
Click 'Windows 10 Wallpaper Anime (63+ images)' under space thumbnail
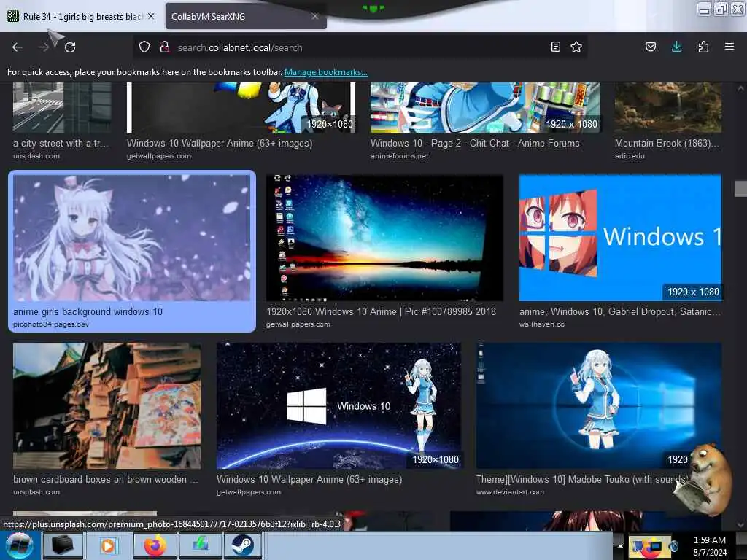click(x=309, y=480)
